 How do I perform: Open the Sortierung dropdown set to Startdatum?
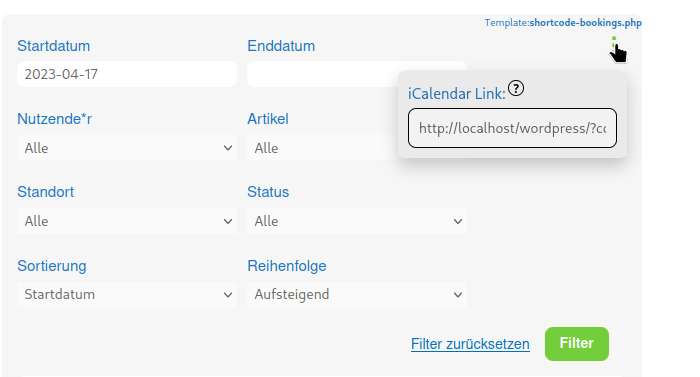point(127,294)
